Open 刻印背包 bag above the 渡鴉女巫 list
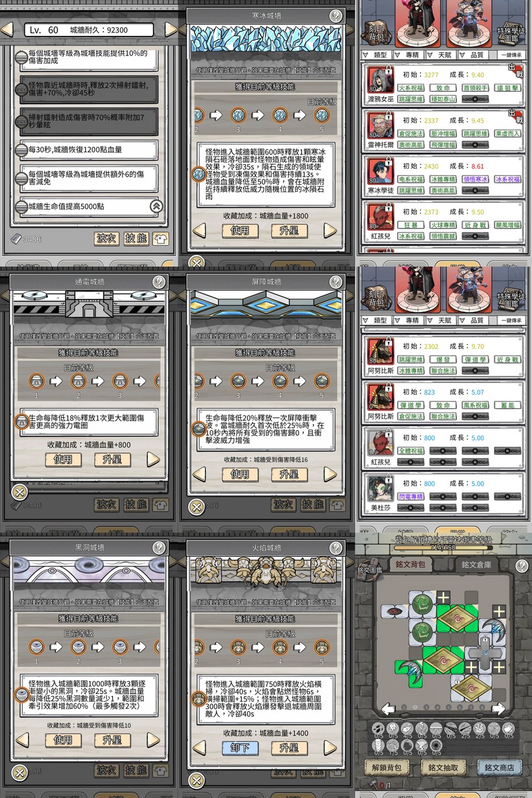Viewport: 532px width, 798px height. point(376,33)
